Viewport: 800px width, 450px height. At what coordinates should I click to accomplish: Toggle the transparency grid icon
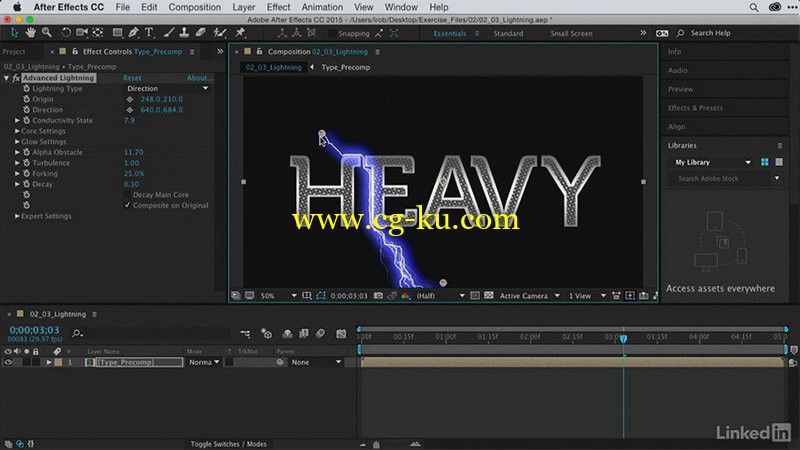pos(489,295)
